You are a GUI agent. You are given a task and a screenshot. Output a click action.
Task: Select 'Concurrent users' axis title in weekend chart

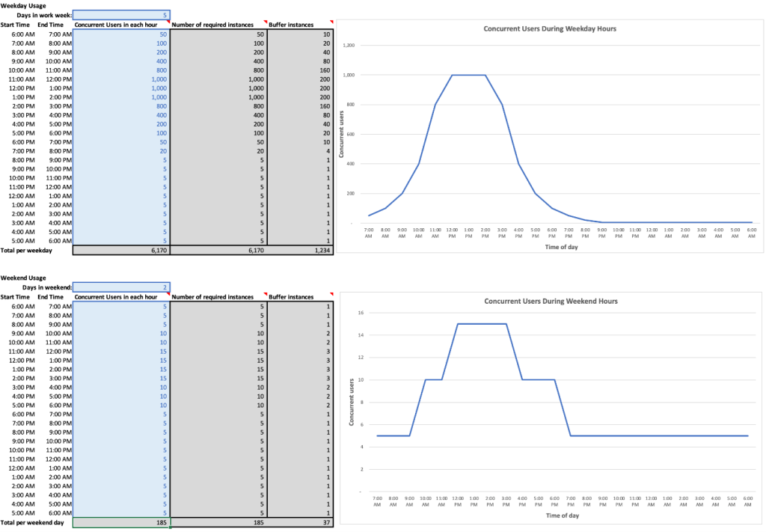[x=351, y=401]
